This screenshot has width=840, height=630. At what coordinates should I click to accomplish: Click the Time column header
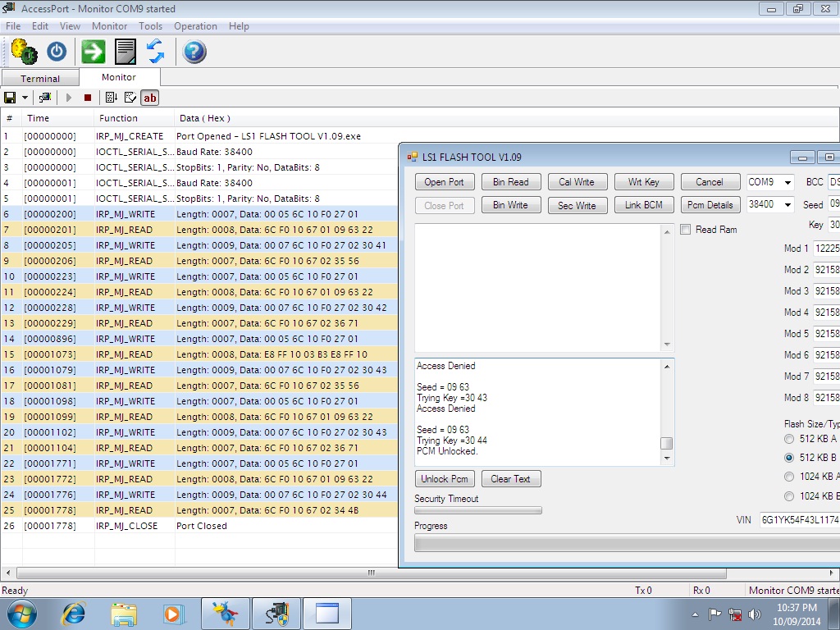click(58, 118)
